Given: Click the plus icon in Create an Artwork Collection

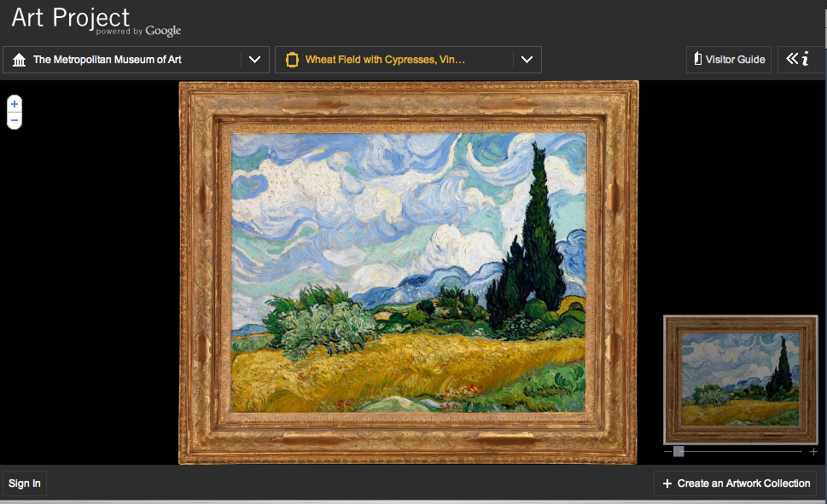Looking at the screenshot, I should coord(667,484).
